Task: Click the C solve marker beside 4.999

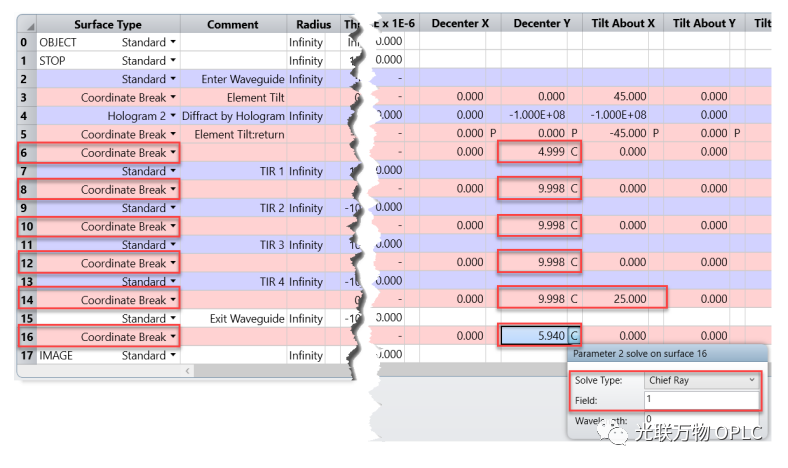Action: [574, 153]
